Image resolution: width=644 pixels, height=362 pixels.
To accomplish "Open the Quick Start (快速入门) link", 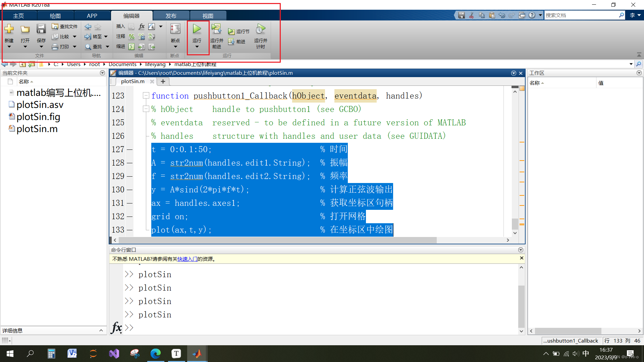I will click(x=187, y=259).
